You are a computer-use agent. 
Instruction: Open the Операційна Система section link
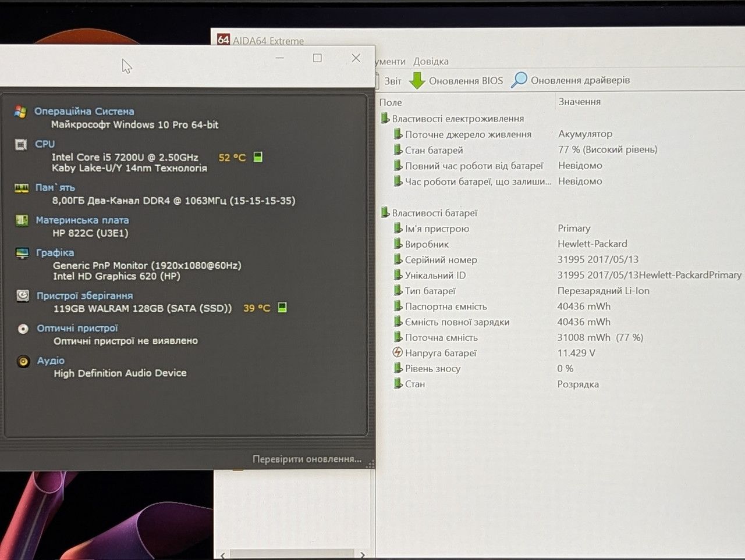point(84,111)
